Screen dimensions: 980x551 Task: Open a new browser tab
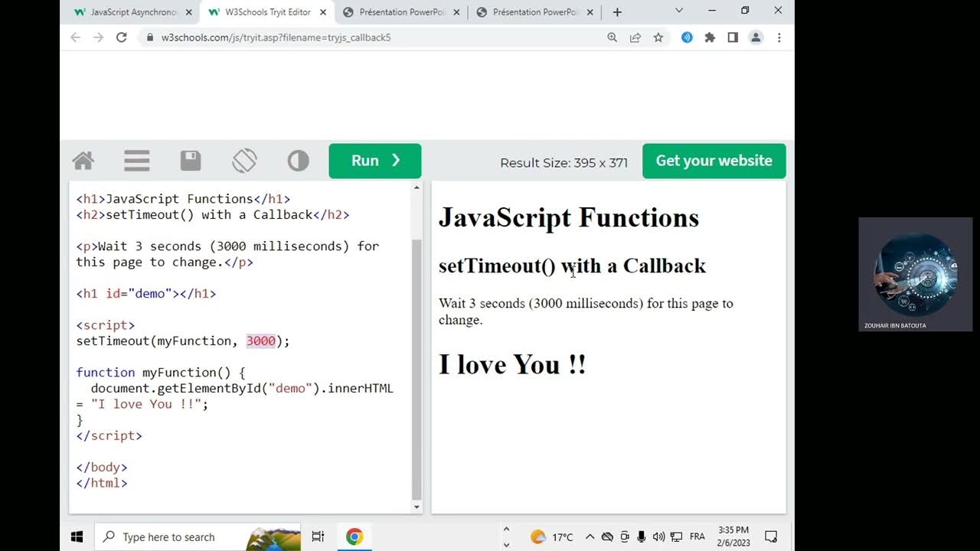point(617,12)
